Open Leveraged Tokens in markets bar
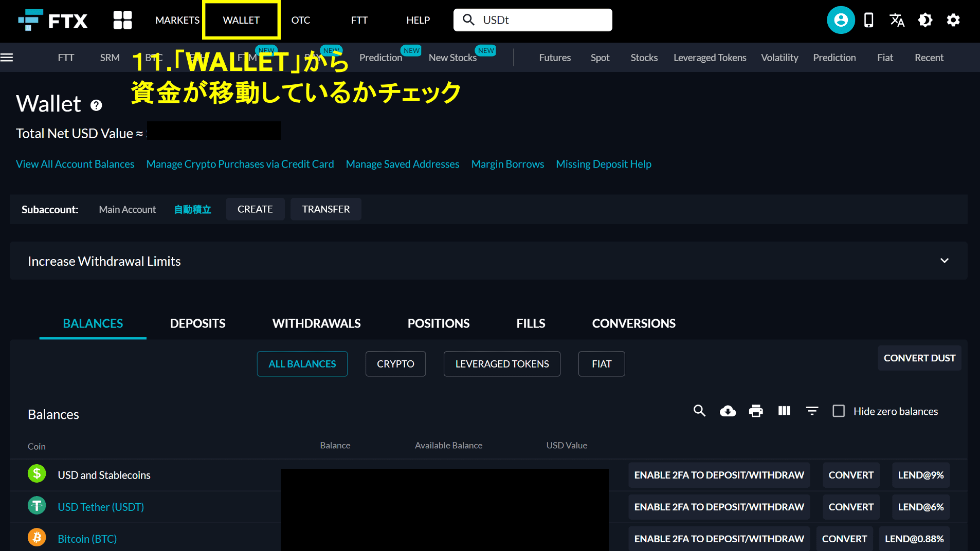Image resolution: width=980 pixels, height=551 pixels. click(710, 58)
